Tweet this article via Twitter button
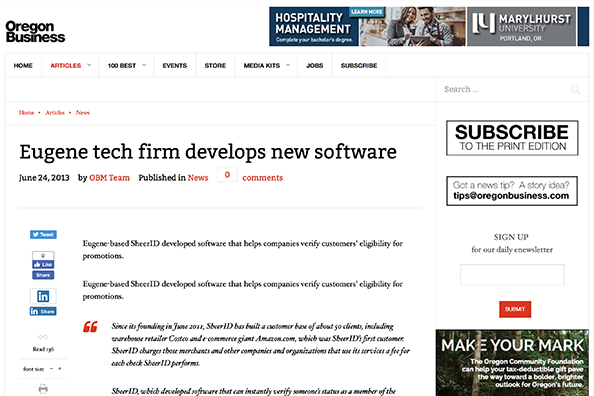Image resolution: width=594 pixels, height=396 pixels. point(43,235)
